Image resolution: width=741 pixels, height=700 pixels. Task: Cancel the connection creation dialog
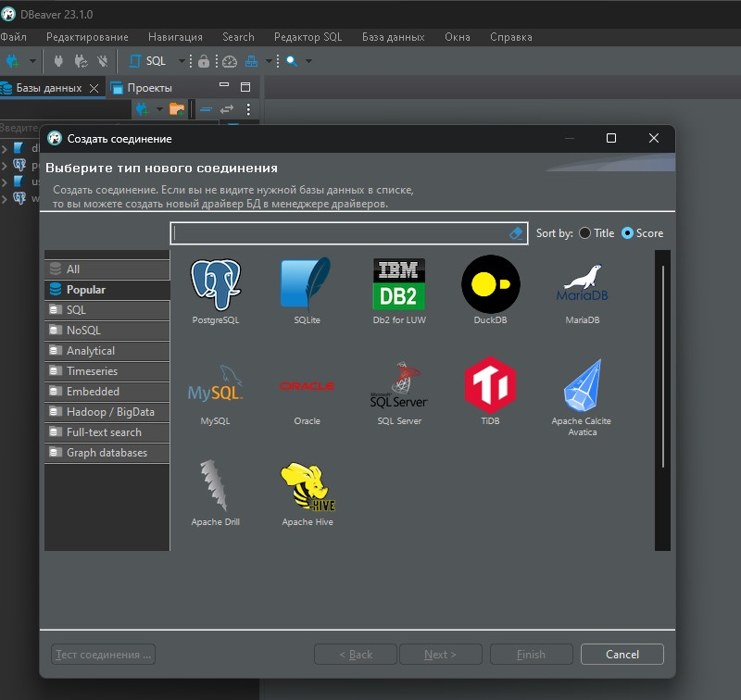(622, 655)
